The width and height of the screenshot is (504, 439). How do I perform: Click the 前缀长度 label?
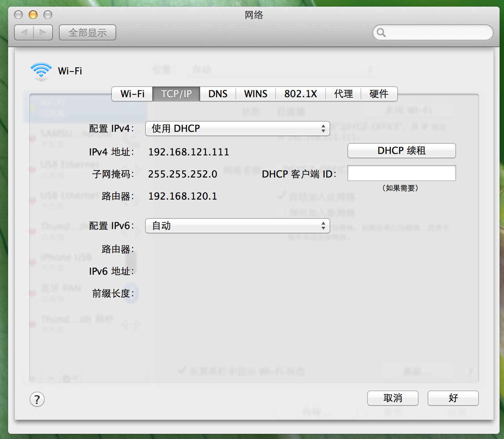pos(113,294)
